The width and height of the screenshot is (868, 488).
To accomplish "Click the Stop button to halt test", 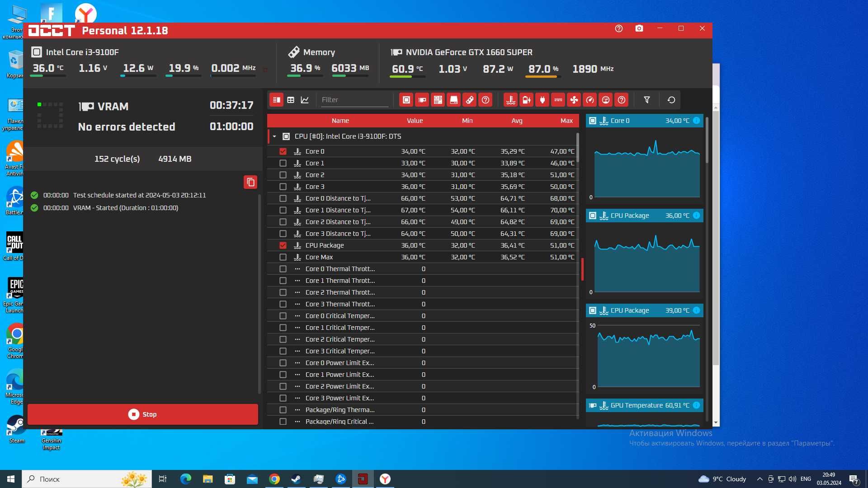I will tap(142, 413).
